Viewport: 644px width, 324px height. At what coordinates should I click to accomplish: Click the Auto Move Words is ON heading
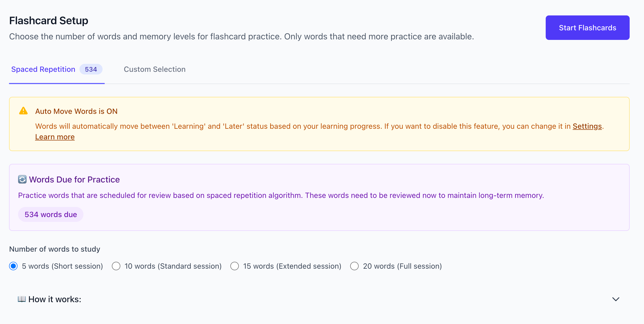click(77, 111)
